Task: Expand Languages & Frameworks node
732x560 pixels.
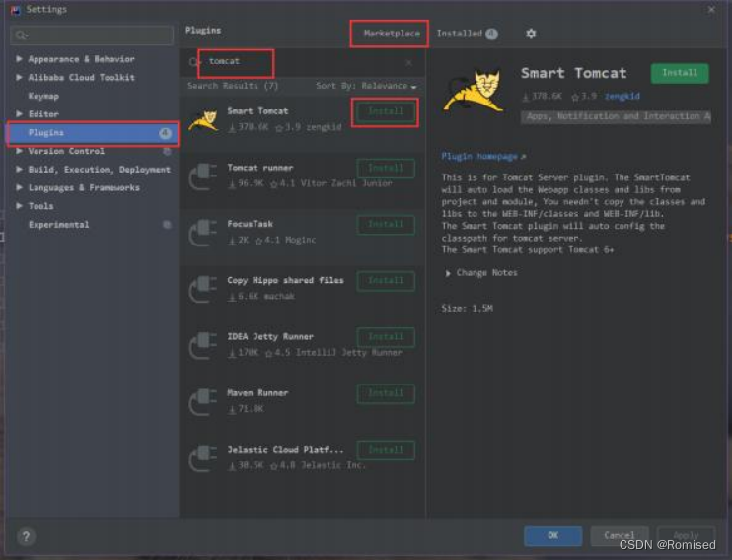Action: 19,187
